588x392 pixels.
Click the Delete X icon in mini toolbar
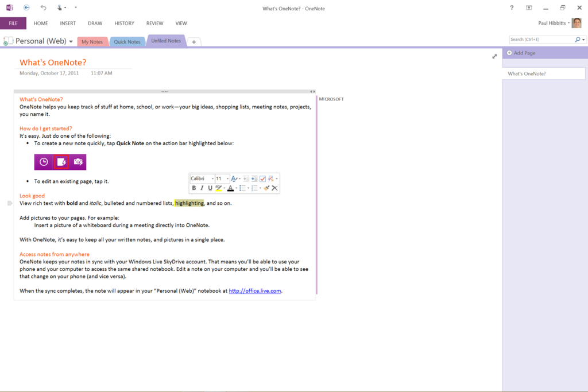[274, 188]
